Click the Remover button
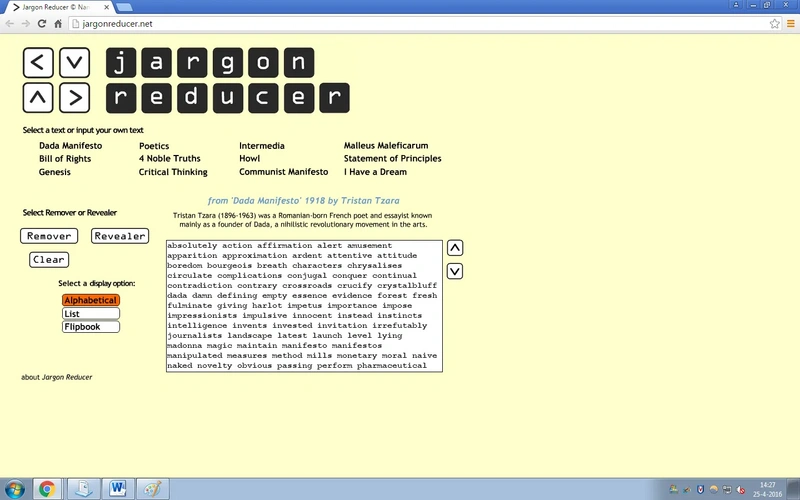The width and height of the screenshot is (800, 500). [x=49, y=236]
